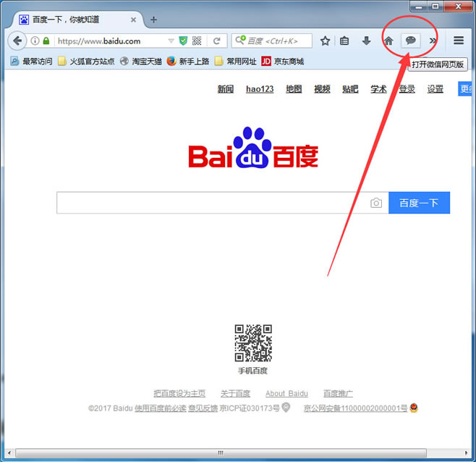Viewport: 476px width, 462px height.
Task: Open the site information icon in the address bar
Action: tap(35, 41)
